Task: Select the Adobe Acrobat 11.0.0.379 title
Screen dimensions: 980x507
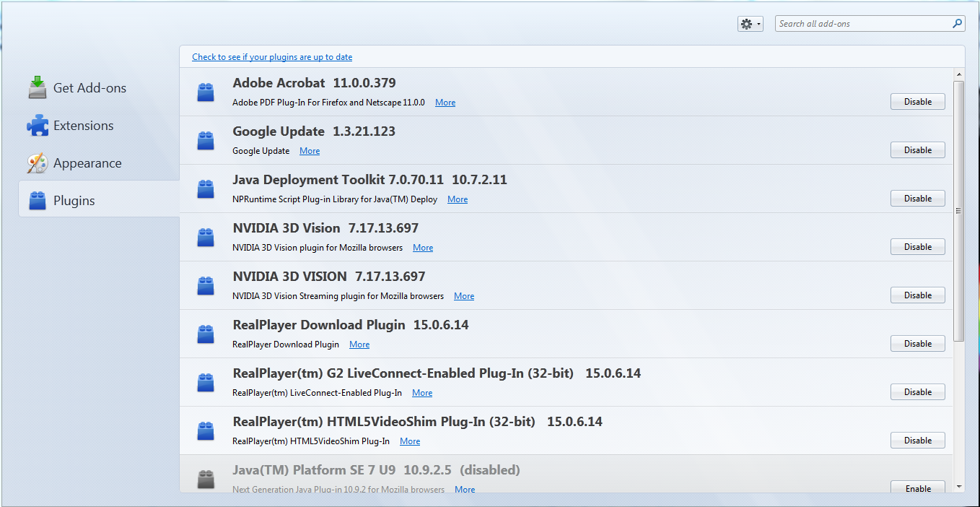Action: click(314, 83)
